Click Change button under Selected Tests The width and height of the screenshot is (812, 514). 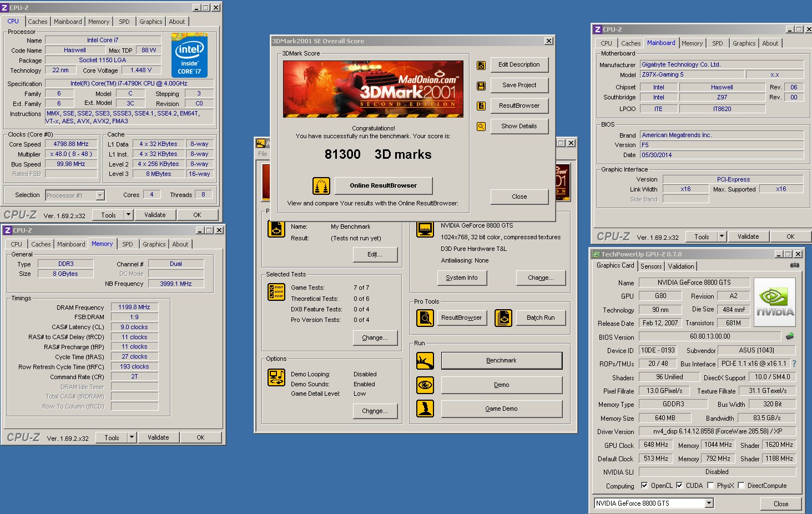pyautogui.click(x=375, y=338)
